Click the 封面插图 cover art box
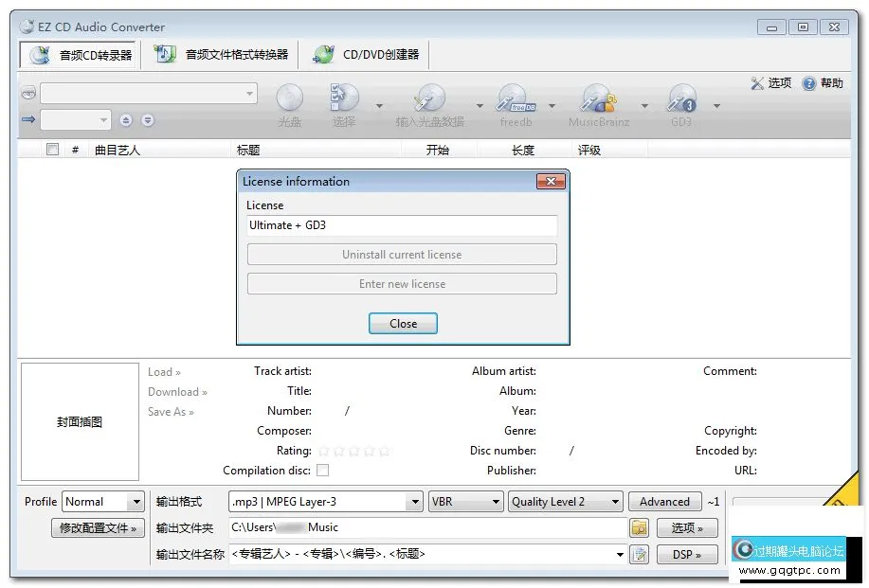Viewport: 869px width, 588px height. [80, 422]
